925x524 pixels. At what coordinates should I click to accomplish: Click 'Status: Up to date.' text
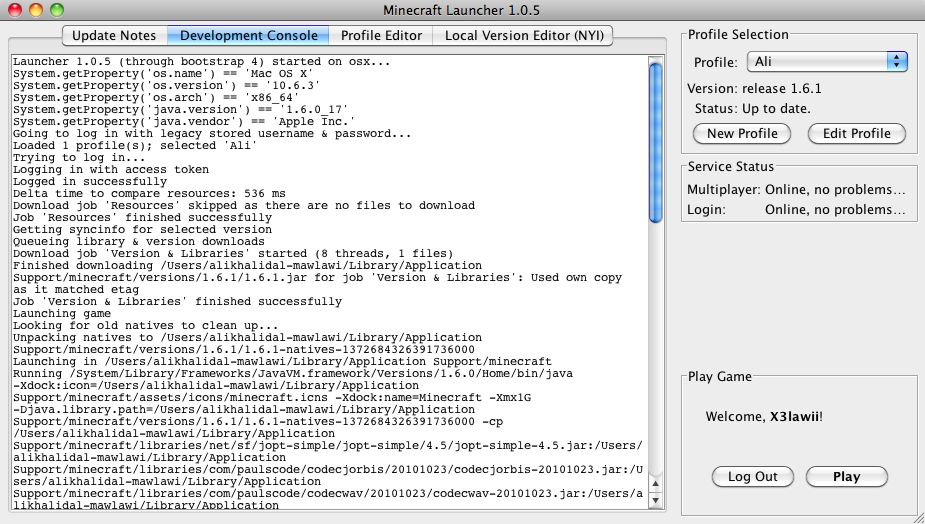[x=752, y=109]
